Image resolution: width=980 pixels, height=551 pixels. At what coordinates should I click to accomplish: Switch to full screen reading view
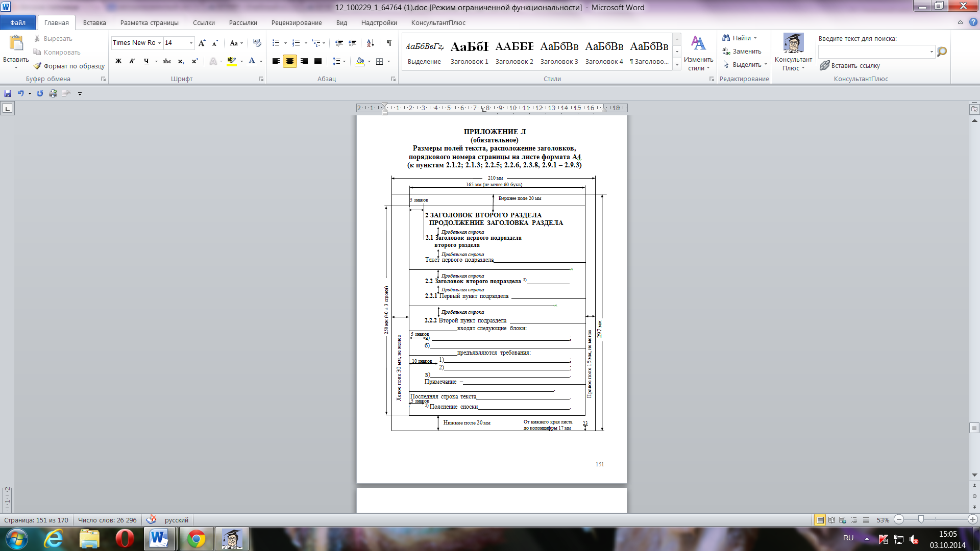(831, 520)
